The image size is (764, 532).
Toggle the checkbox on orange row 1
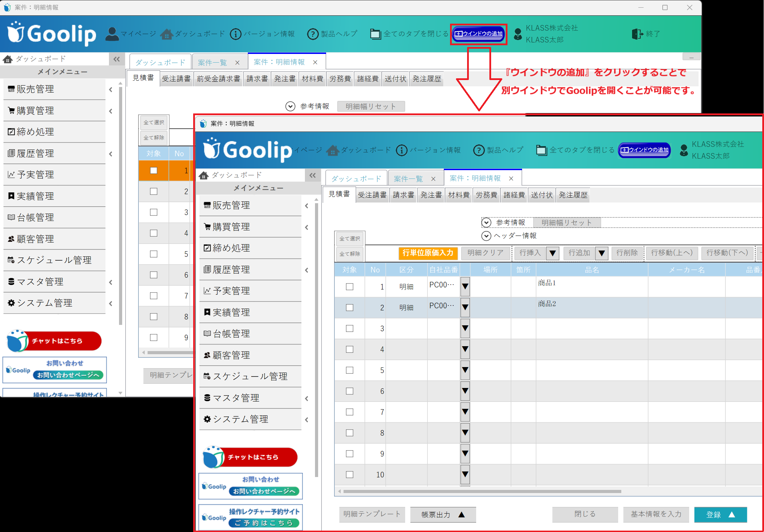point(153,170)
